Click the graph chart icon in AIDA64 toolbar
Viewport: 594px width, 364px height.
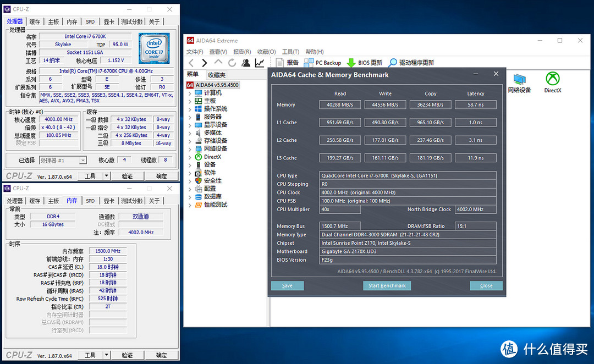260,63
